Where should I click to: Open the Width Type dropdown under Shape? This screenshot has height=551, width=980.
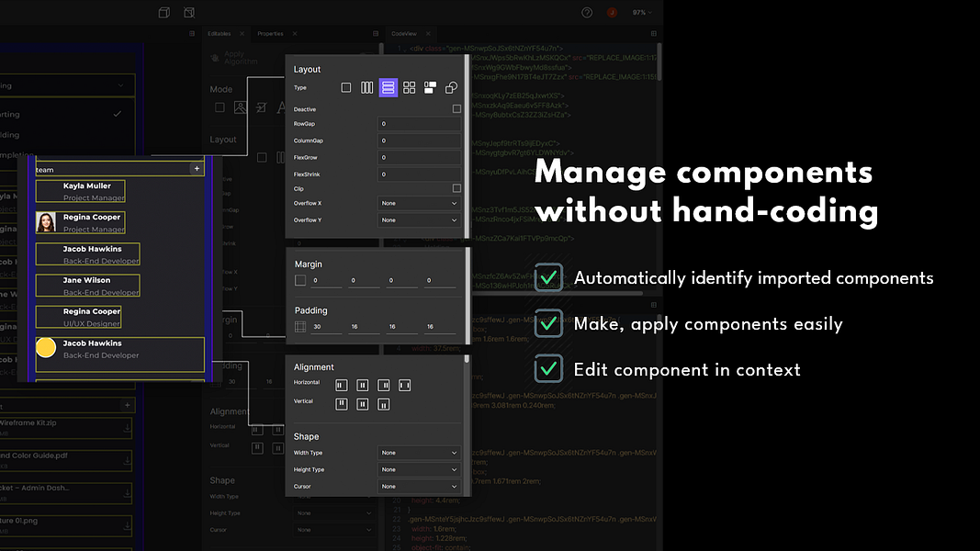pyautogui.click(x=419, y=453)
